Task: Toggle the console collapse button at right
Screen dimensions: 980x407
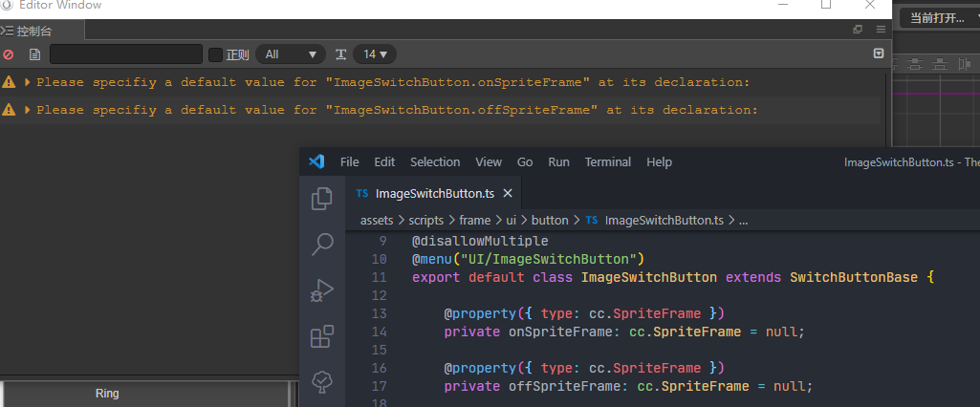Action: [x=878, y=54]
